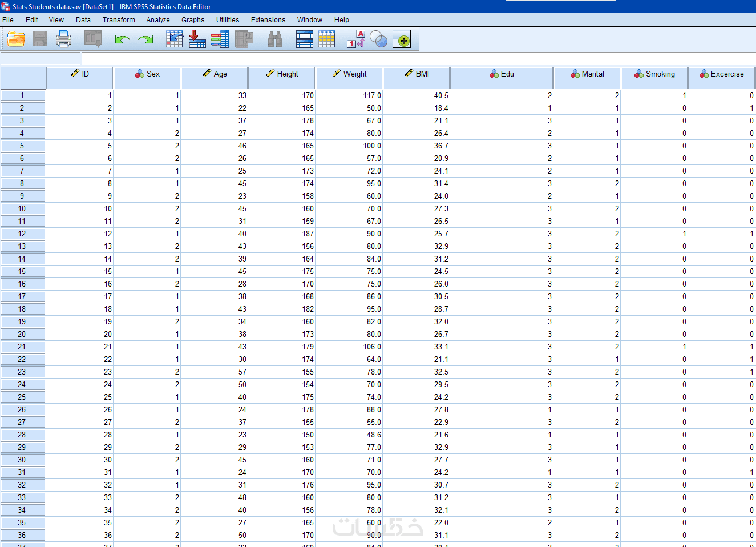This screenshot has height=547, width=756.
Task: Select row header number 36
Action: [x=23, y=535]
